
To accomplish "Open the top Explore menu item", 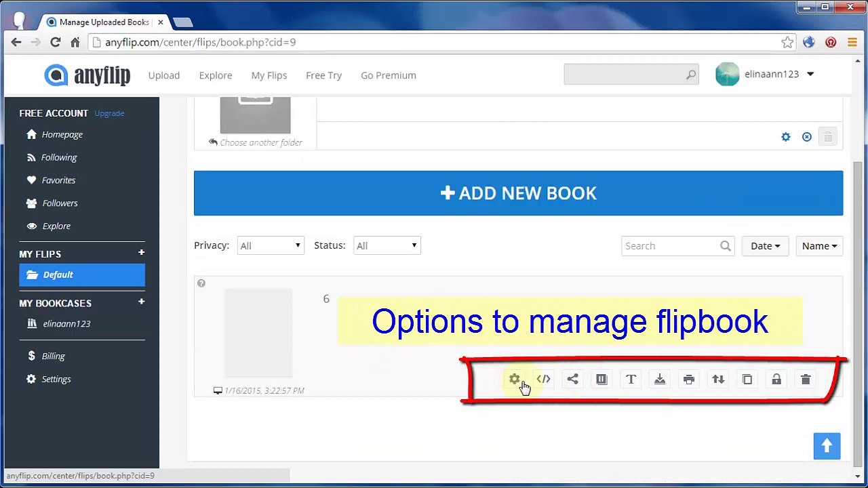I will pyautogui.click(x=216, y=75).
